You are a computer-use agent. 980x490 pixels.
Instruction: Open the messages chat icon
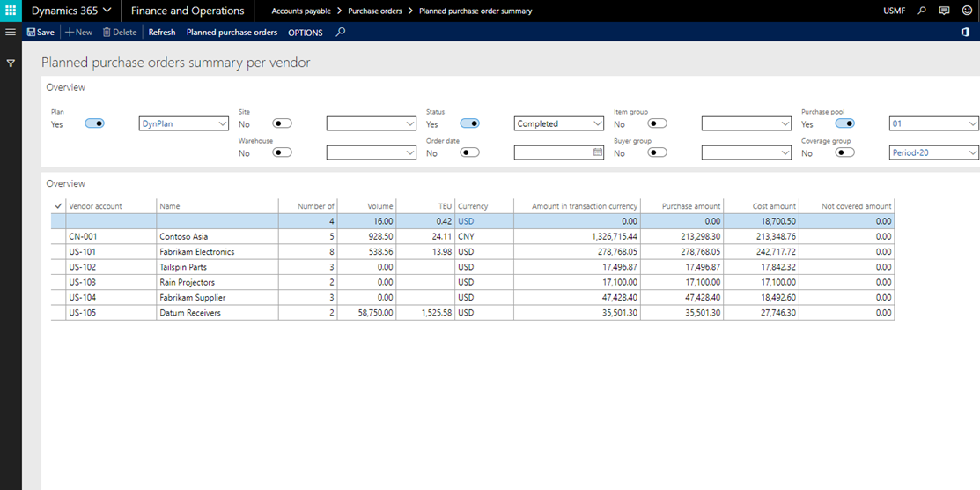point(944,11)
